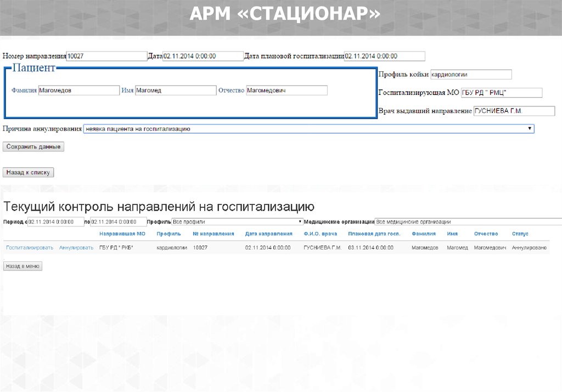The height and width of the screenshot is (392, 562).
Task: Click the Профиль койки field
Action: 470,75
